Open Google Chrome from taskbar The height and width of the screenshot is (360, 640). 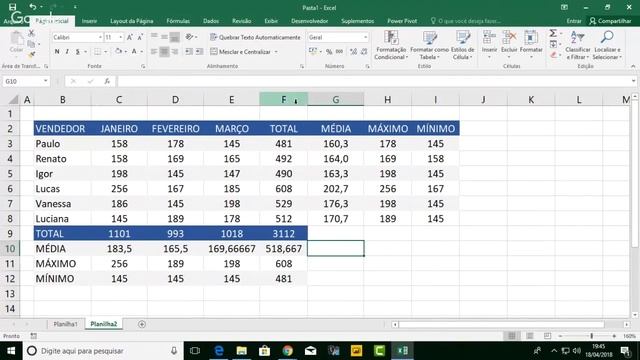tap(287, 351)
